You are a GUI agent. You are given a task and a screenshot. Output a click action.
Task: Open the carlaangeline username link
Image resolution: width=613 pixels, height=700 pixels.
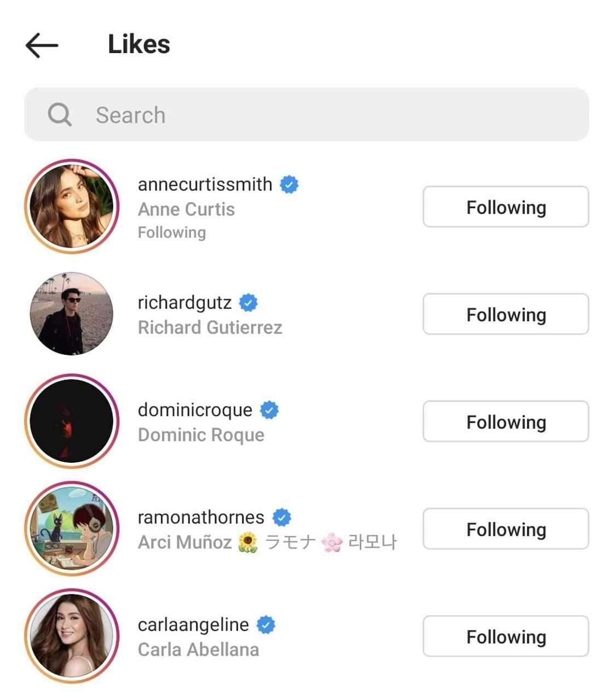coord(193,624)
